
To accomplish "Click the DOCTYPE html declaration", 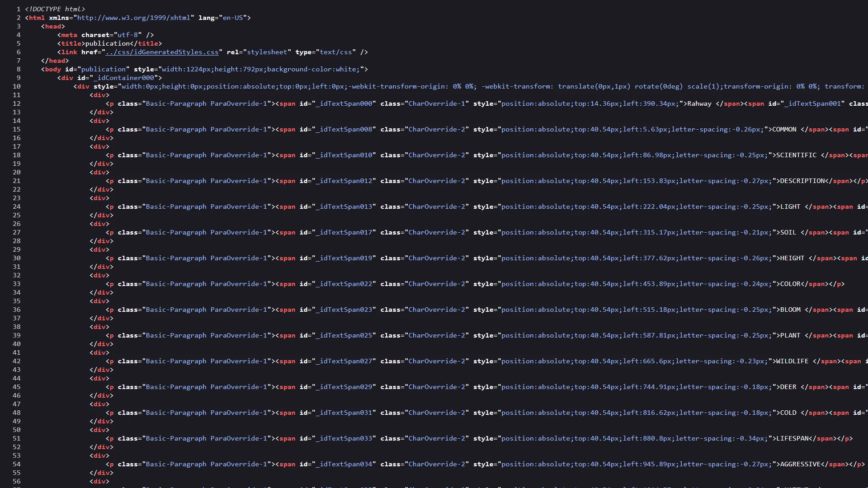I will coord(55,9).
